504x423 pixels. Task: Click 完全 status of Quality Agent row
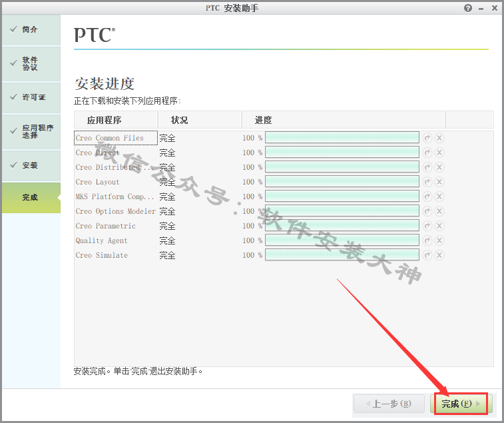point(168,240)
